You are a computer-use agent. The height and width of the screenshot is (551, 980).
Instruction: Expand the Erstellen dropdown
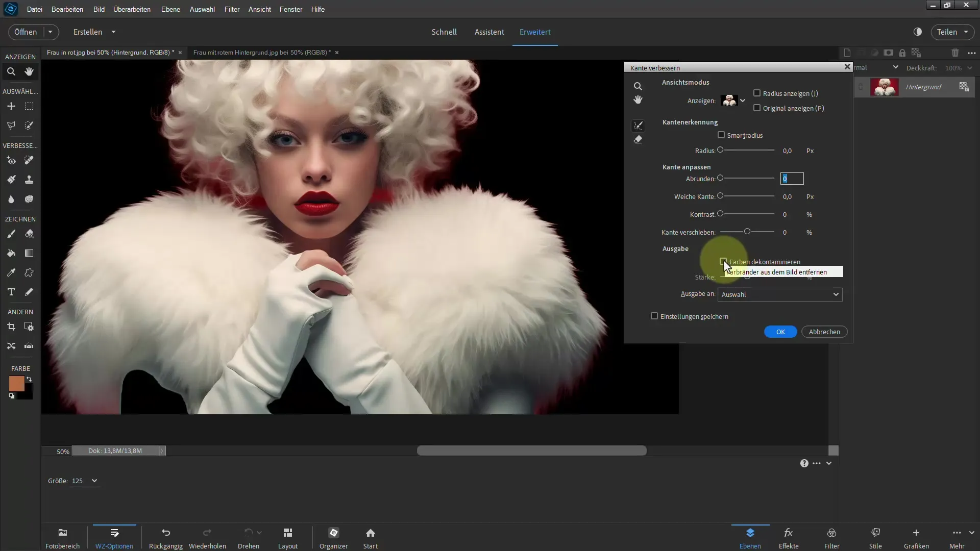[113, 32]
